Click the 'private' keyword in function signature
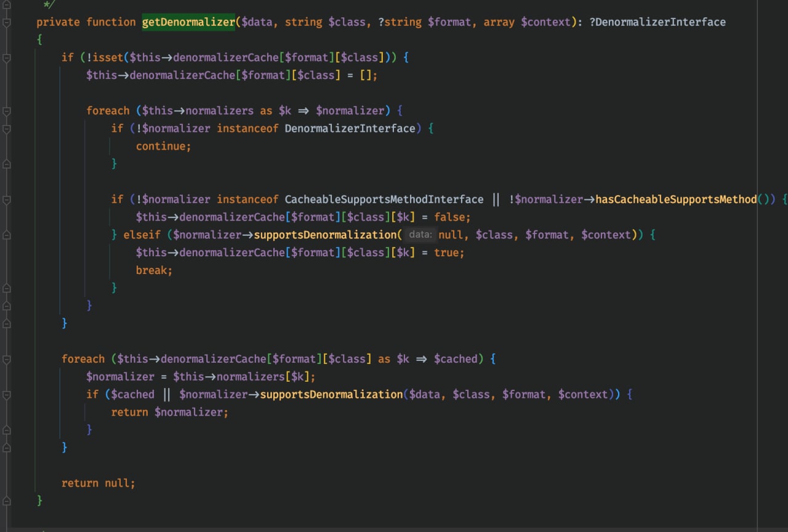788x532 pixels. [58, 22]
